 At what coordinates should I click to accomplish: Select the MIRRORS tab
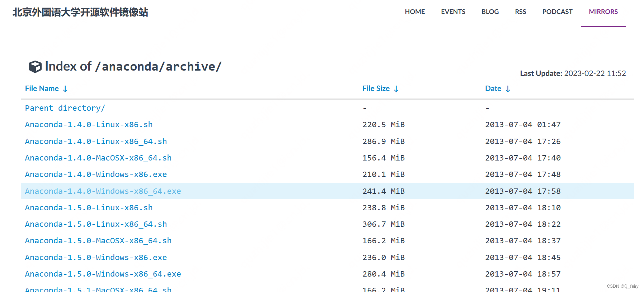point(603,12)
